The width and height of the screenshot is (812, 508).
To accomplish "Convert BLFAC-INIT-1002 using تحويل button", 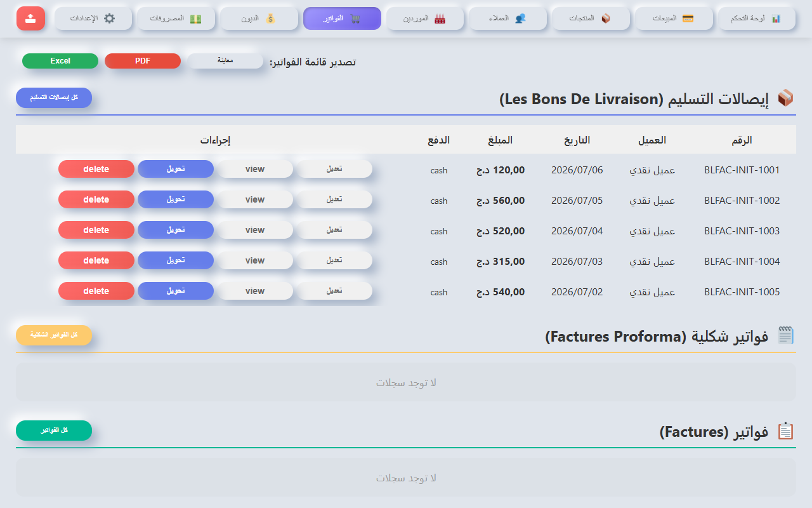I will pos(176,199).
